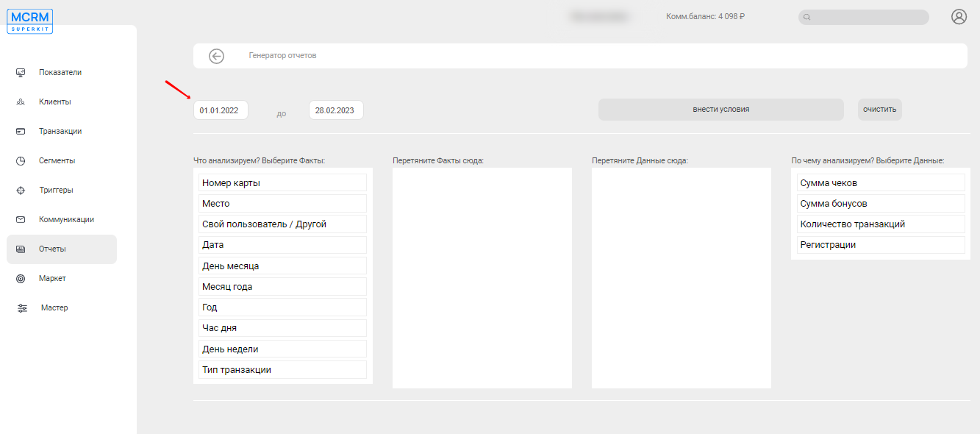Image resolution: width=980 pixels, height=434 pixels.
Task: Open Мастер menu item
Action: coord(54,307)
